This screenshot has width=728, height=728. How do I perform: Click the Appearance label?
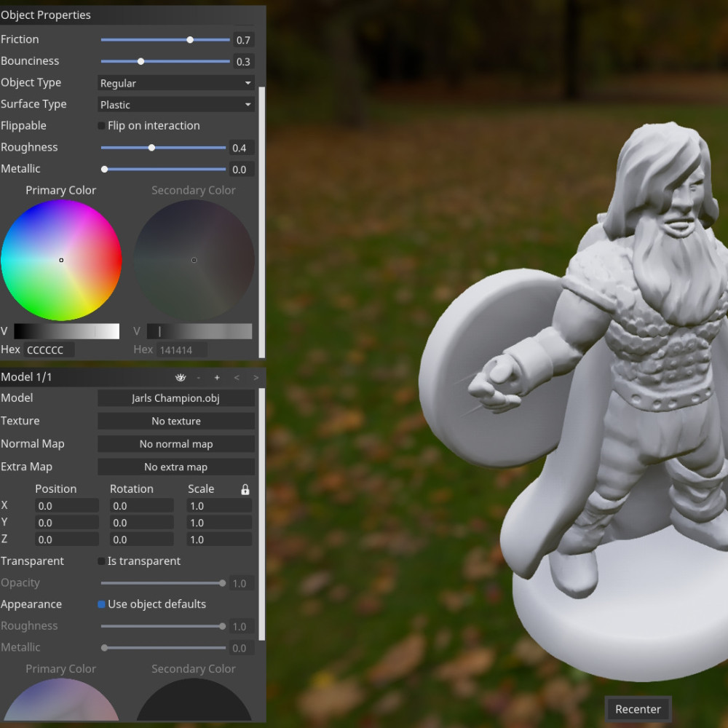31,604
